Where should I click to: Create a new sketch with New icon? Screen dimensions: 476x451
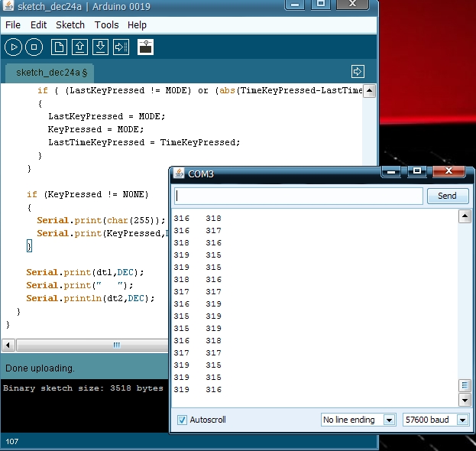[59, 47]
